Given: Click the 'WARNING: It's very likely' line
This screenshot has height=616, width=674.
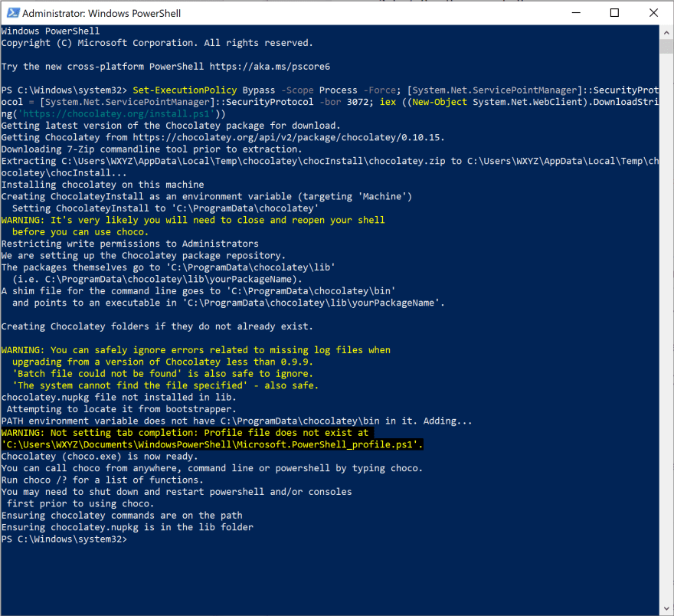Looking at the screenshot, I should 193,220.
